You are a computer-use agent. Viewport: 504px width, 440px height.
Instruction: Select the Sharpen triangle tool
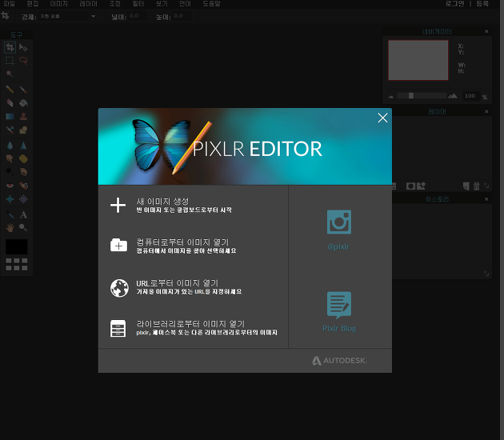point(23,146)
